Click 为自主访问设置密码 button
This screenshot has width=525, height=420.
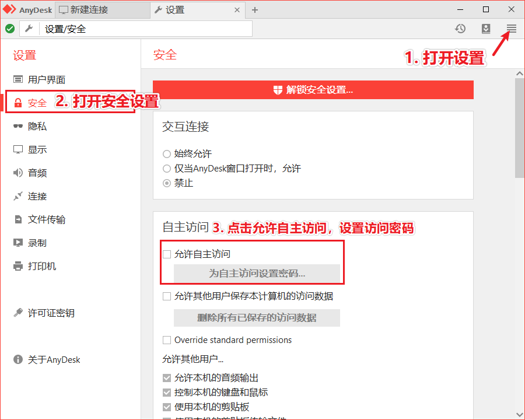pyautogui.click(x=257, y=274)
